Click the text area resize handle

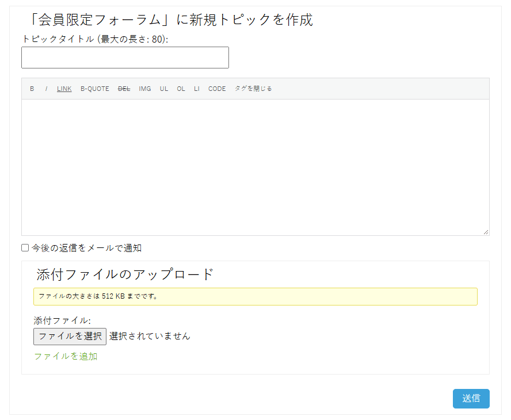coord(486,232)
